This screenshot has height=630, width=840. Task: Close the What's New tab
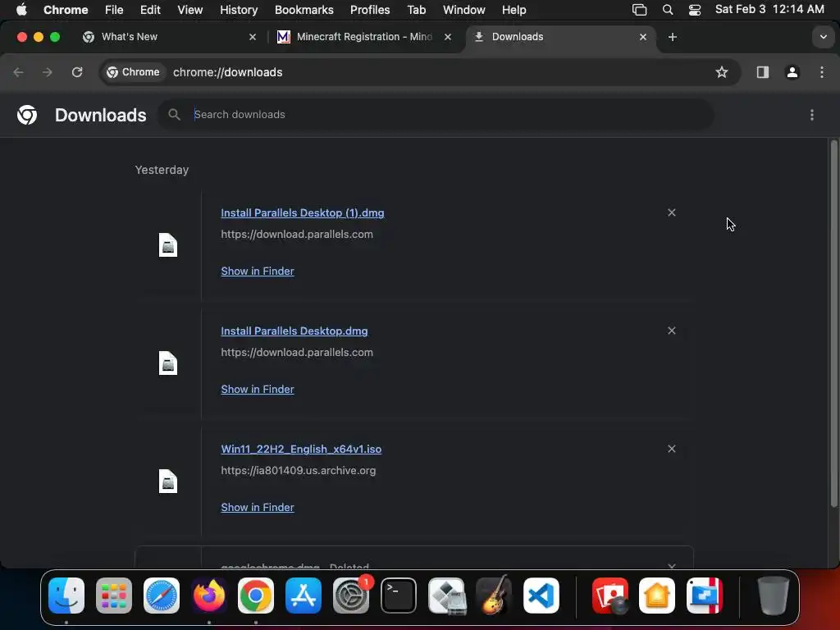click(x=253, y=37)
